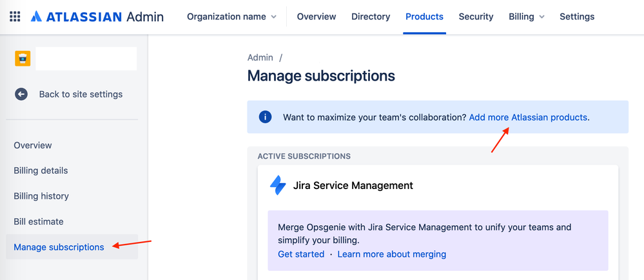This screenshot has height=280, width=644.
Task: Expand the Organization name dropdown
Action: coord(231,17)
